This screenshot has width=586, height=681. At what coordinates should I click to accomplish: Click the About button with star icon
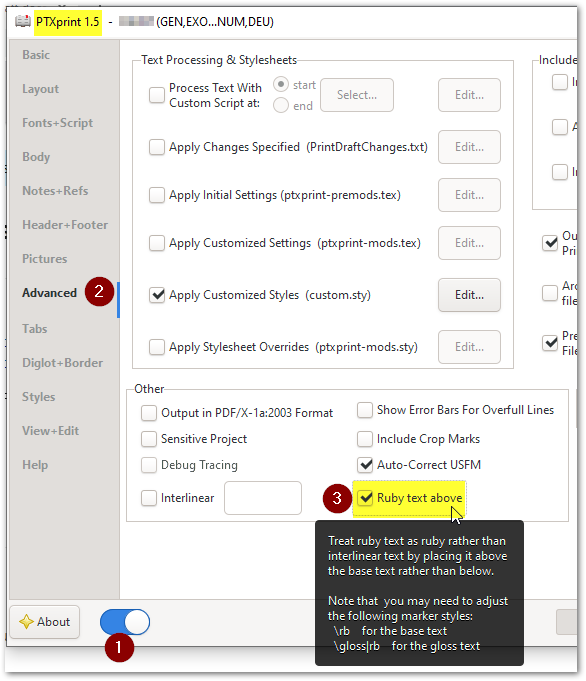(x=45, y=622)
